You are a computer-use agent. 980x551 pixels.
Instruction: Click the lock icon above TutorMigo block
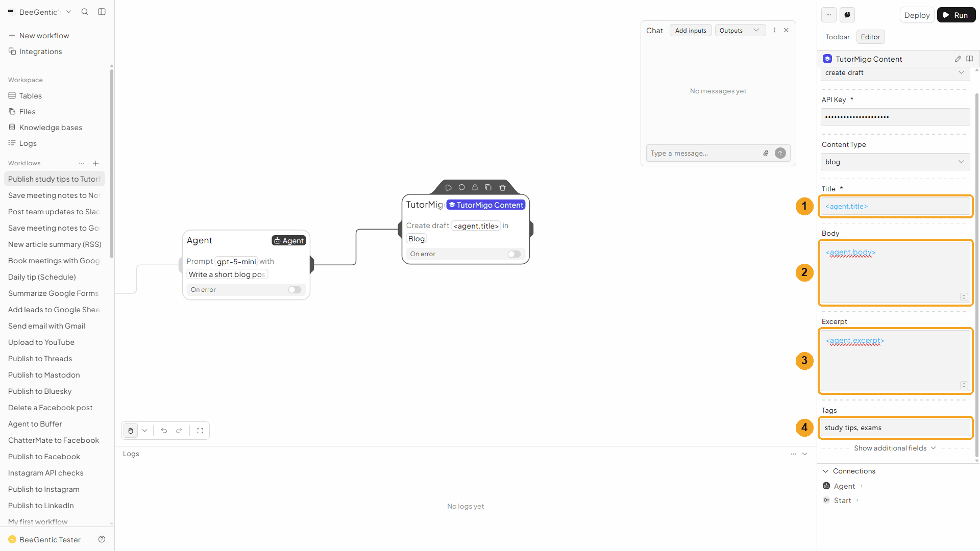(475, 187)
